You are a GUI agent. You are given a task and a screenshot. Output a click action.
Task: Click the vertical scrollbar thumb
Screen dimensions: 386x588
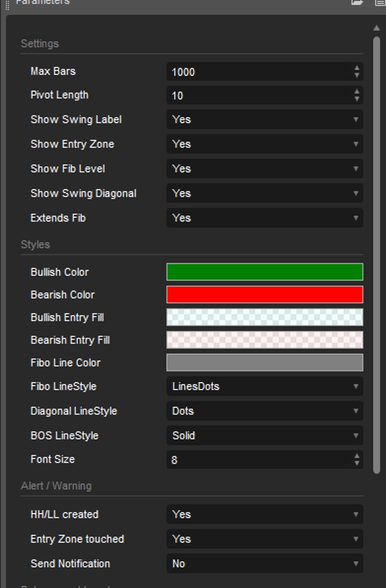(376, 255)
